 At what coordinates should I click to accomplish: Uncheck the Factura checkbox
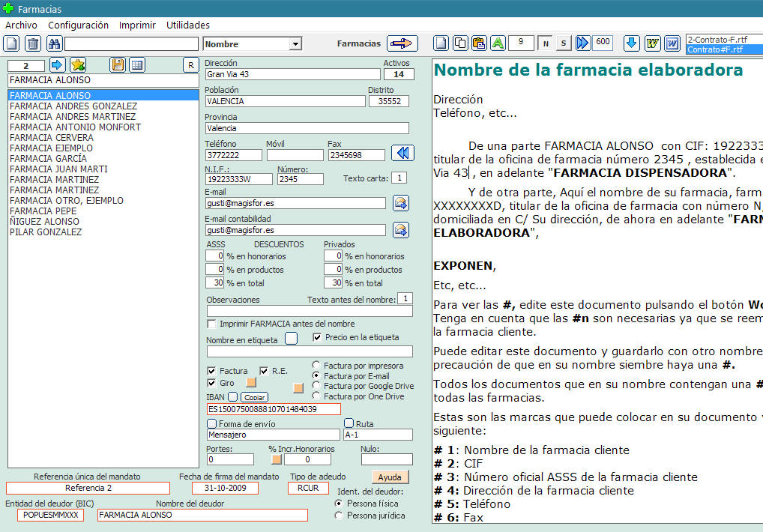pyautogui.click(x=211, y=371)
